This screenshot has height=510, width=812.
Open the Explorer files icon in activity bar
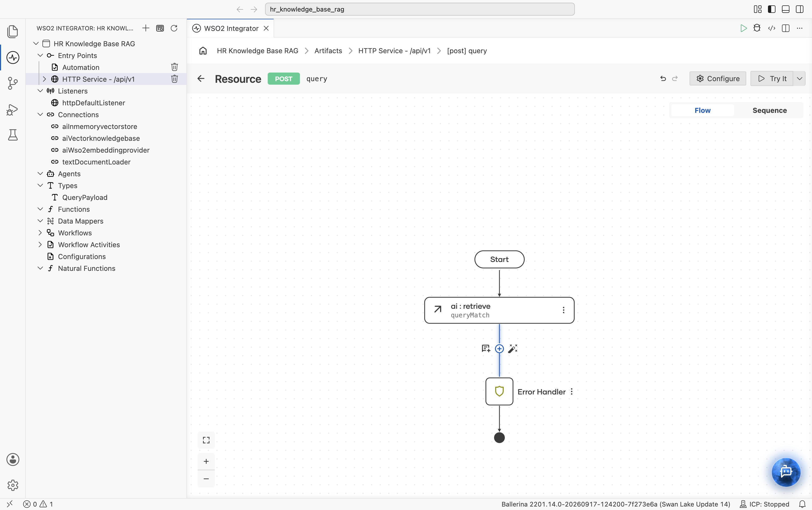12,31
